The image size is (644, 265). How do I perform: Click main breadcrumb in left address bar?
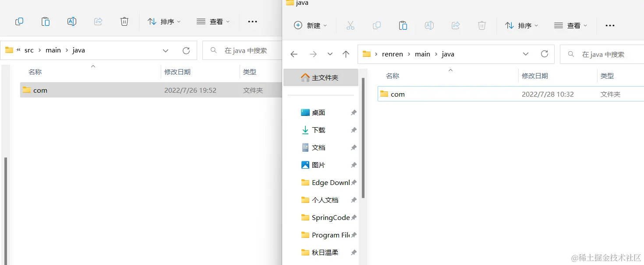tap(53, 50)
